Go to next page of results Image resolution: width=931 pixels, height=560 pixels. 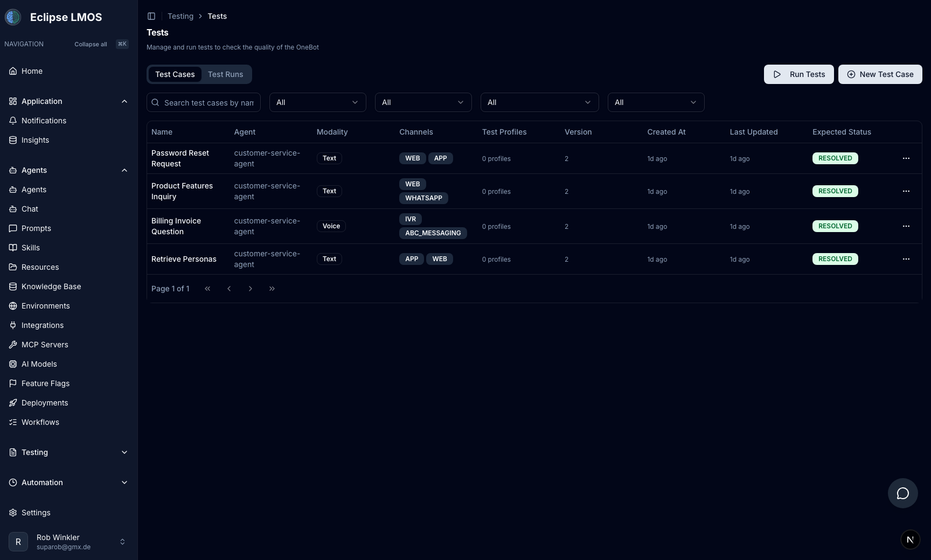click(251, 289)
